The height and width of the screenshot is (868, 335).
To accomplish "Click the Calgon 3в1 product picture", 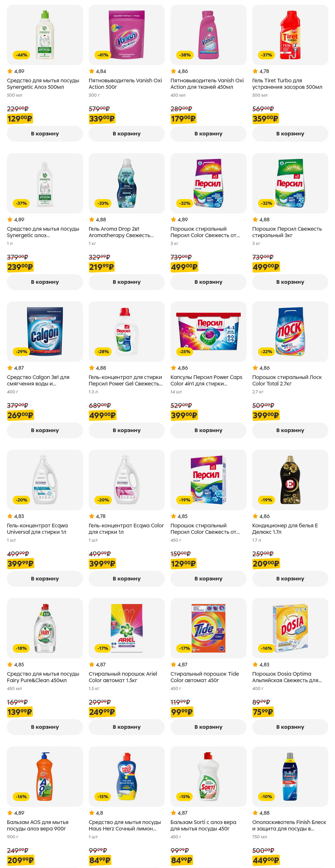I will (x=45, y=332).
